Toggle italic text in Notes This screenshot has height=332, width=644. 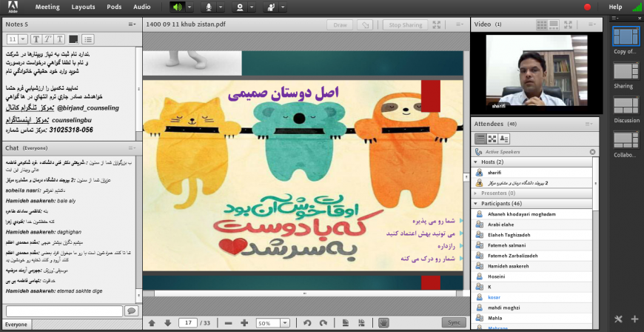coord(48,39)
